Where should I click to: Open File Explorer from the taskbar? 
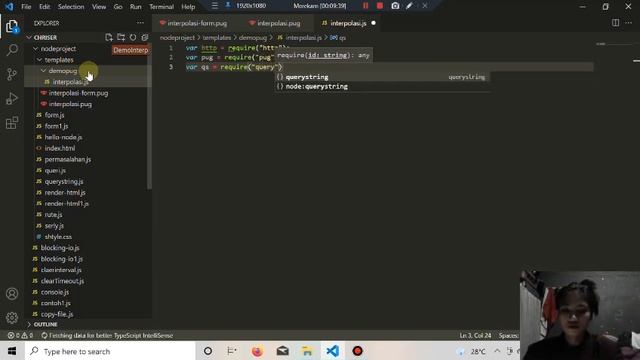(307, 351)
